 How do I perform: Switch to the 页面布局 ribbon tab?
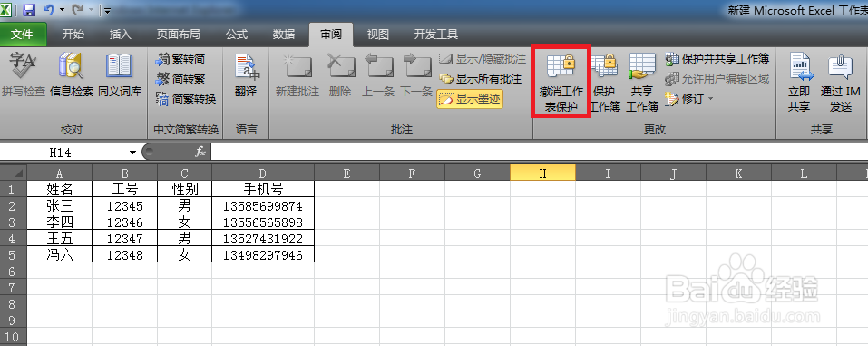pyautogui.click(x=179, y=35)
